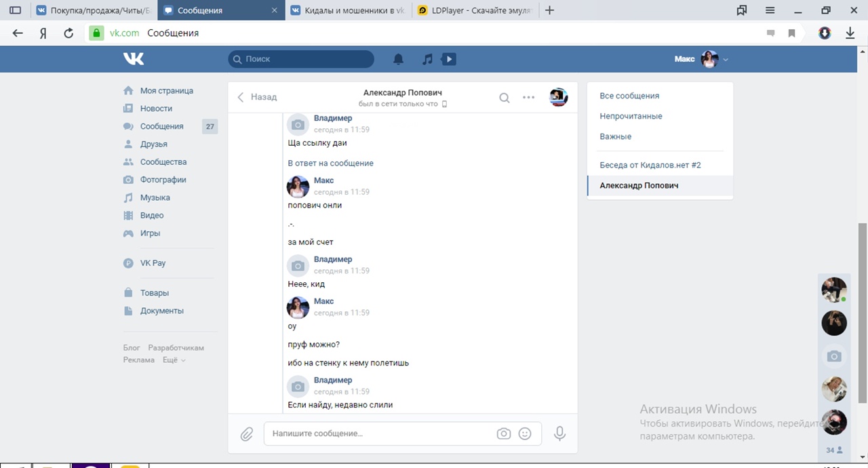Open the emoji smiley picker
Image resolution: width=868 pixels, height=468 pixels.
[525, 433]
